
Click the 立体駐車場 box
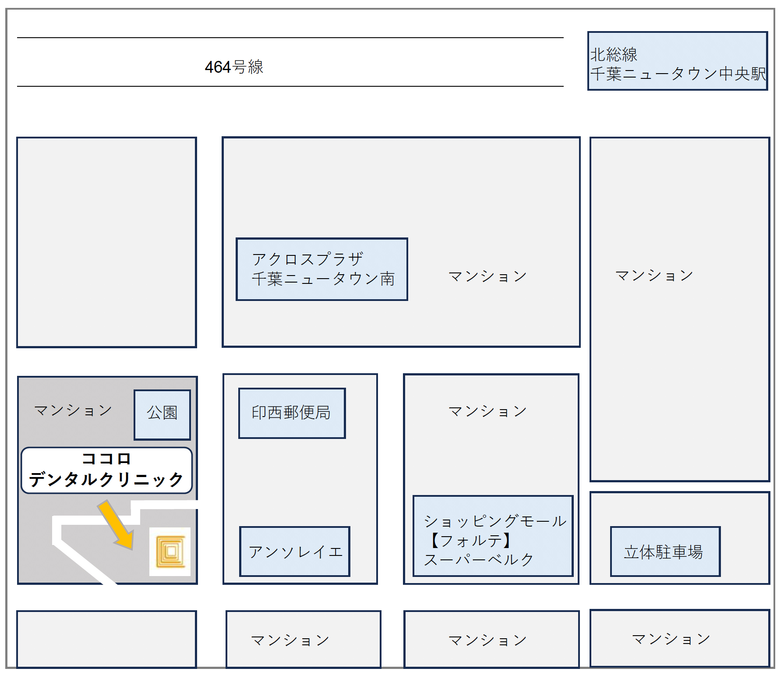[x=665, y=552]
